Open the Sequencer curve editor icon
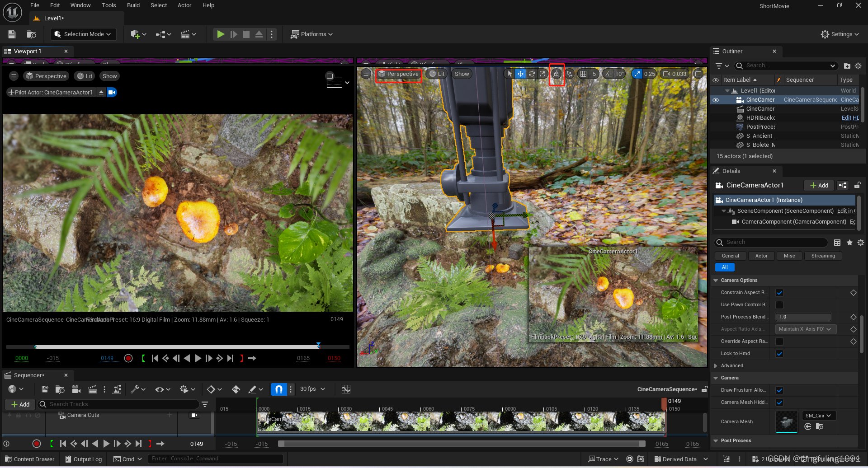 [346, 389]
